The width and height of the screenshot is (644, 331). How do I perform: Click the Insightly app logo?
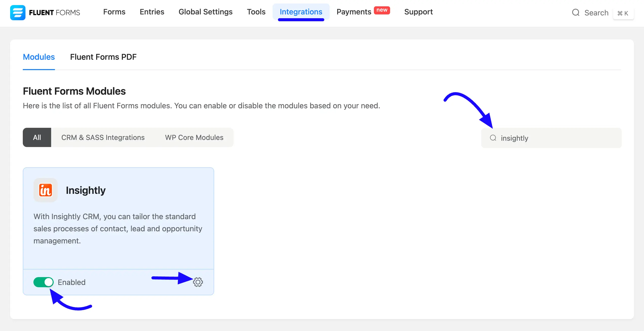click(x=46, y=190)
